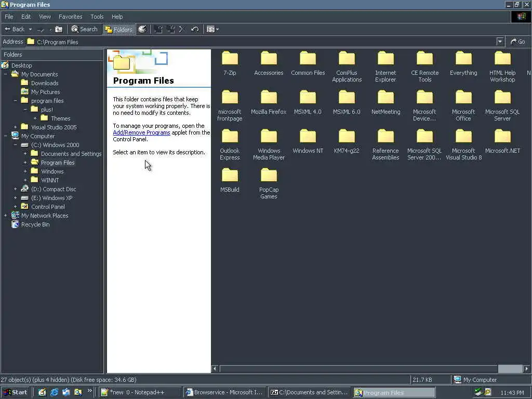This screenshot has height=399, width=532.
Task: Expand the Themes tree node
Action: click(35, 118)
